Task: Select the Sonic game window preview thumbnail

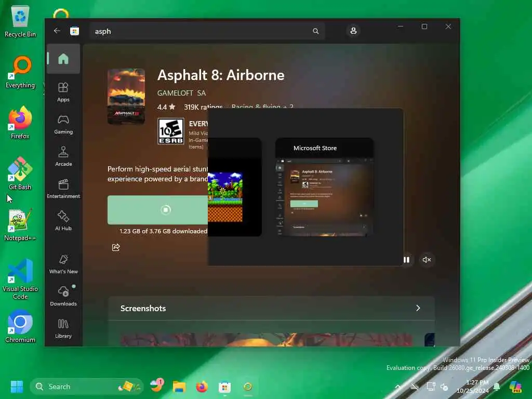Action: pos(234,187)
